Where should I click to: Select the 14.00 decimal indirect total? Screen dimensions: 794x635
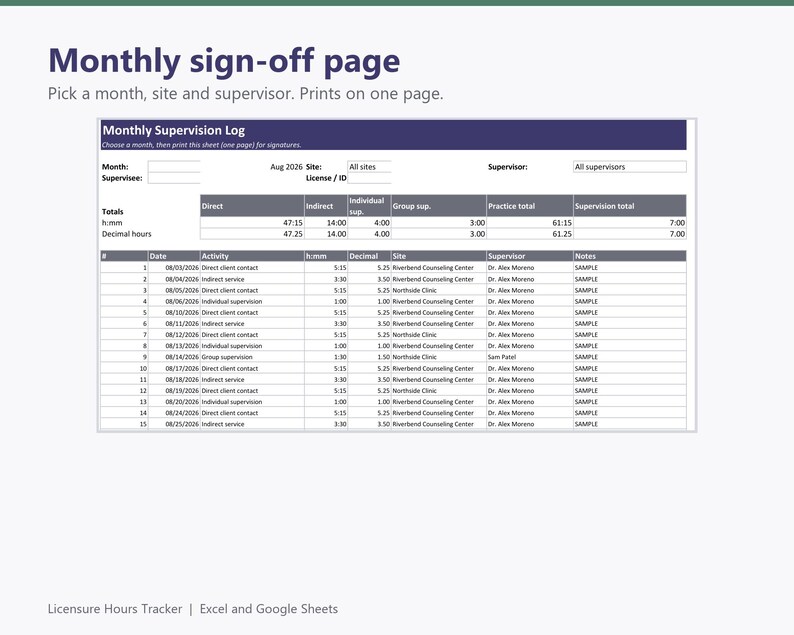point(326,234)
